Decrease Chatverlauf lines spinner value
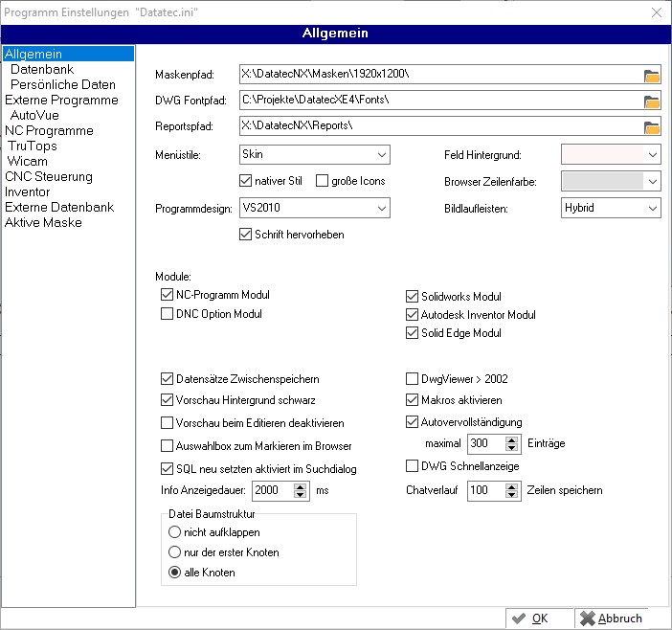Screen dimensions: 672x630 [511, 495]
